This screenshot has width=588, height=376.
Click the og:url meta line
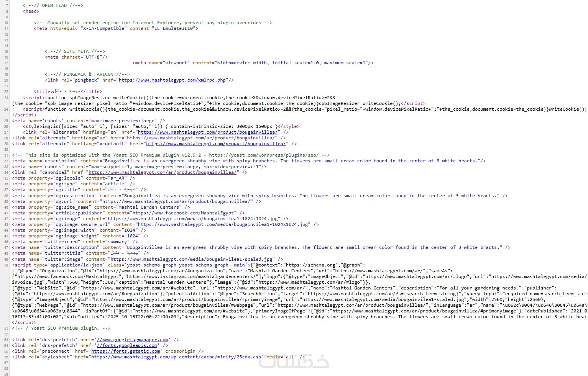(136, 201)
